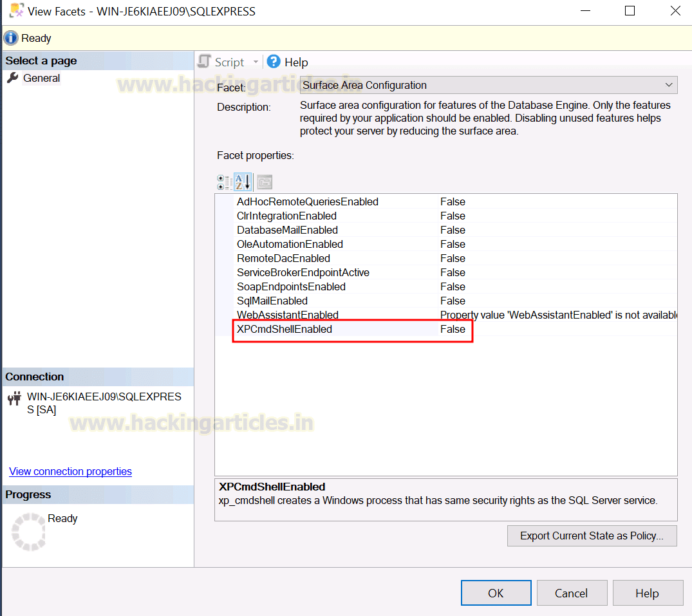The height and width of the screenshot is (616, 692).
Task: Close the View Facets window
Action: (675, 10)
